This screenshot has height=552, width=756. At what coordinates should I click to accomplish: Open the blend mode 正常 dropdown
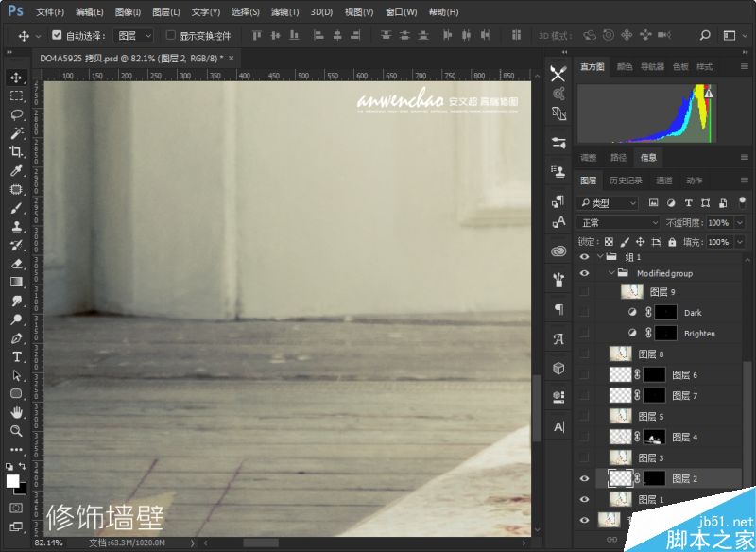pos(619,223)
